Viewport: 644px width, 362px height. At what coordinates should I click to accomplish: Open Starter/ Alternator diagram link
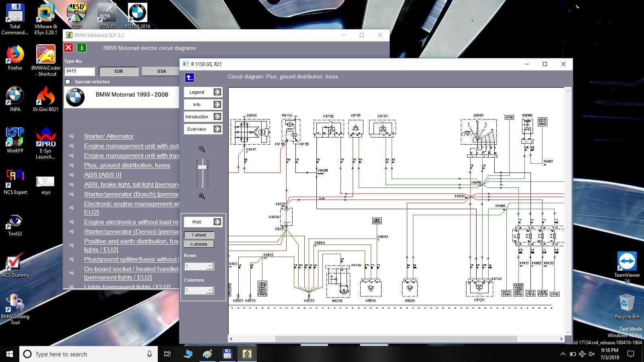click(109, 136)
